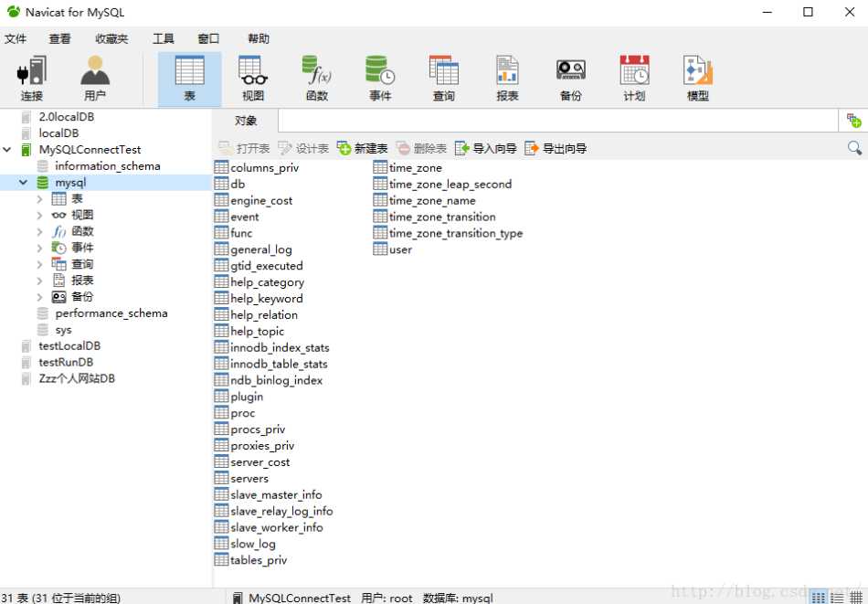
Task: Open the 报表 (Report) toolbar icon
Action: 507,79
